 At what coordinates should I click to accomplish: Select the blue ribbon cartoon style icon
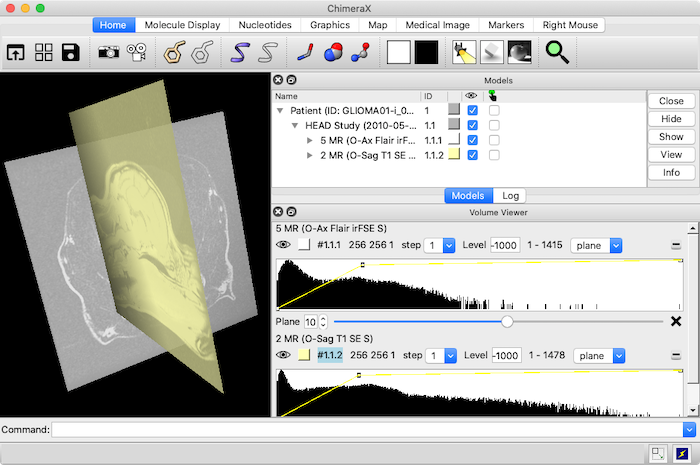pyautogui.click(x=241, y=52)
